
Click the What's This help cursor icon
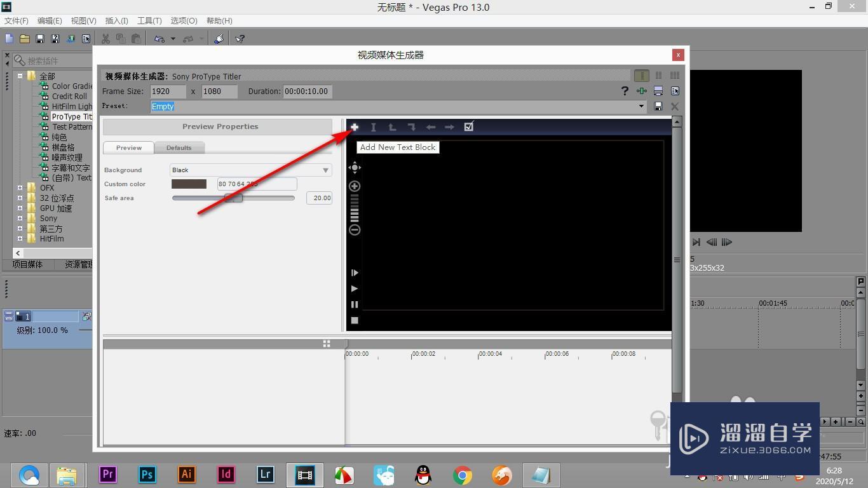pyautogui.click(x=240, y=39)
